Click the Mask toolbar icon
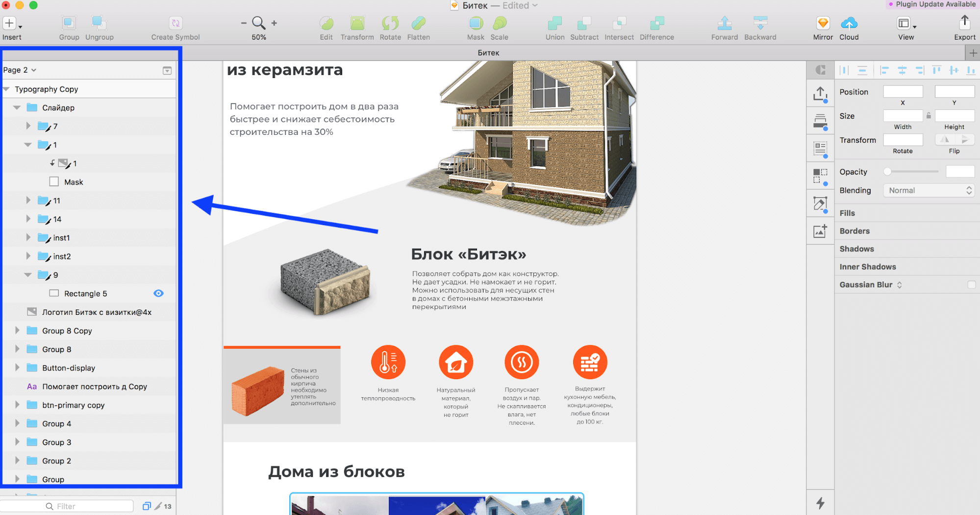The width and height of the screenshot is (980, 515). tap(476, 23)
